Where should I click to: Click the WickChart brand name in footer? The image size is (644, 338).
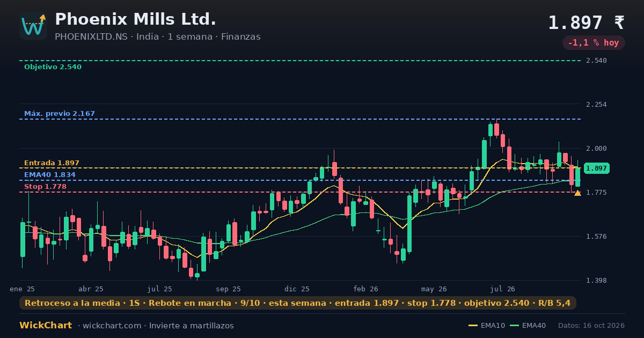(46, 326)
